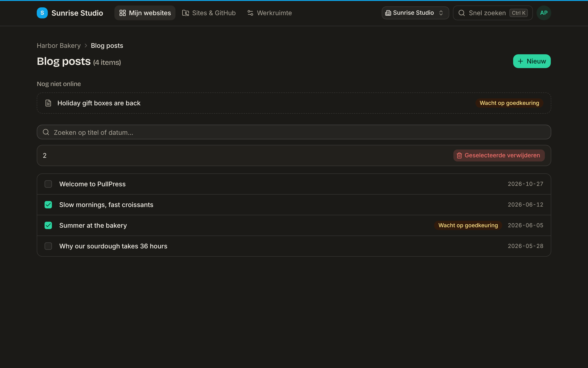Click the Ctrl K shortcut badge
The width and height of the screenshot is (588, 368).
pos(518,13)
